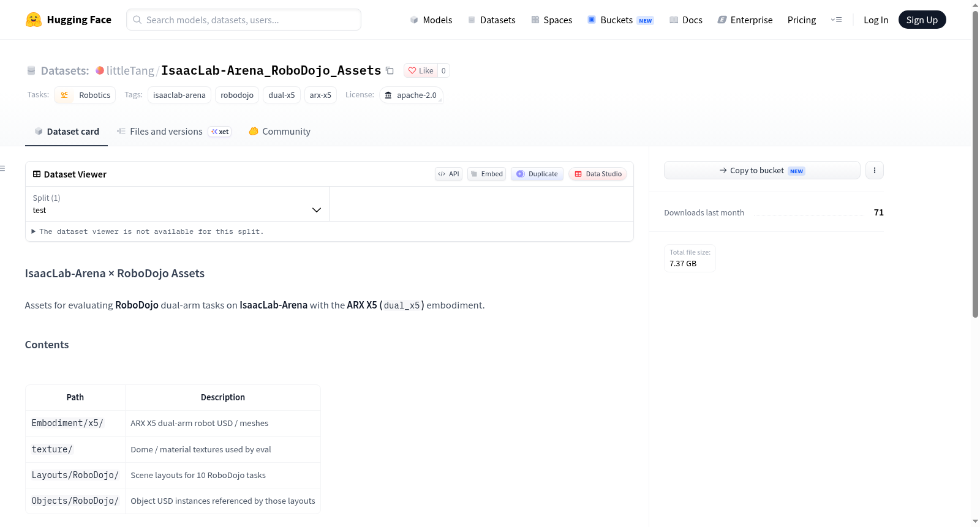
Task: Click the arx-x5 tag
Action: [x=320, y=95]
